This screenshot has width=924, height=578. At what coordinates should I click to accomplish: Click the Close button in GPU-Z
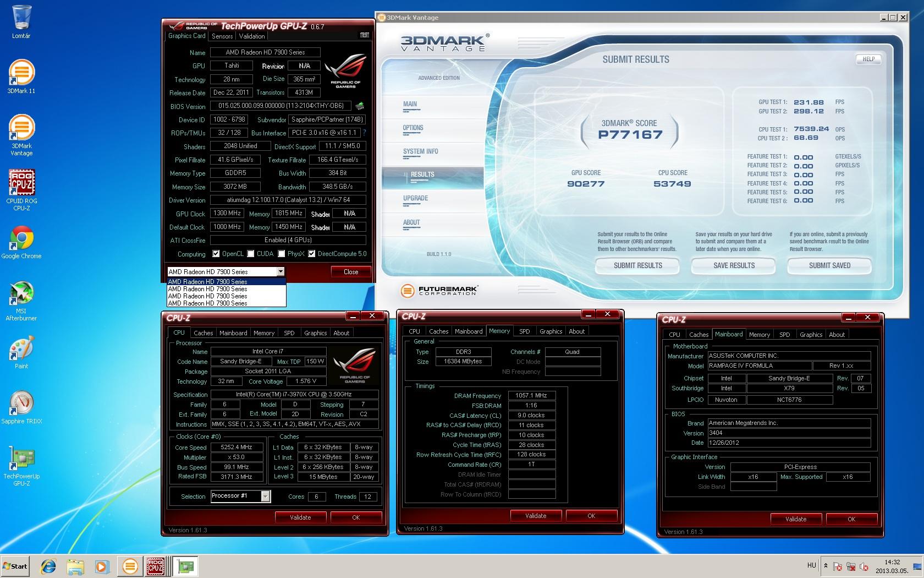(351, 272)
